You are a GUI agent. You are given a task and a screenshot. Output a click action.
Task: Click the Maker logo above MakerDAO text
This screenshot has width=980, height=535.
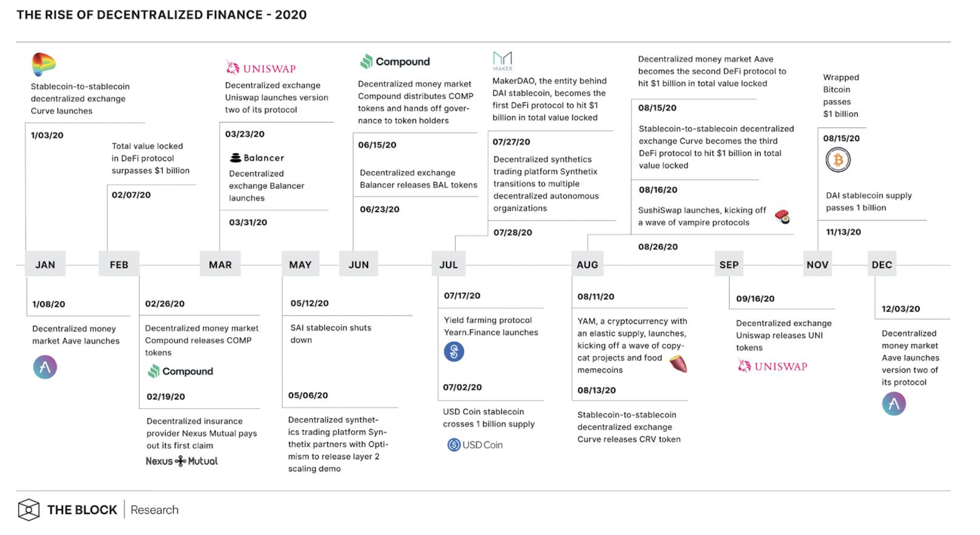tap(502, 61)
